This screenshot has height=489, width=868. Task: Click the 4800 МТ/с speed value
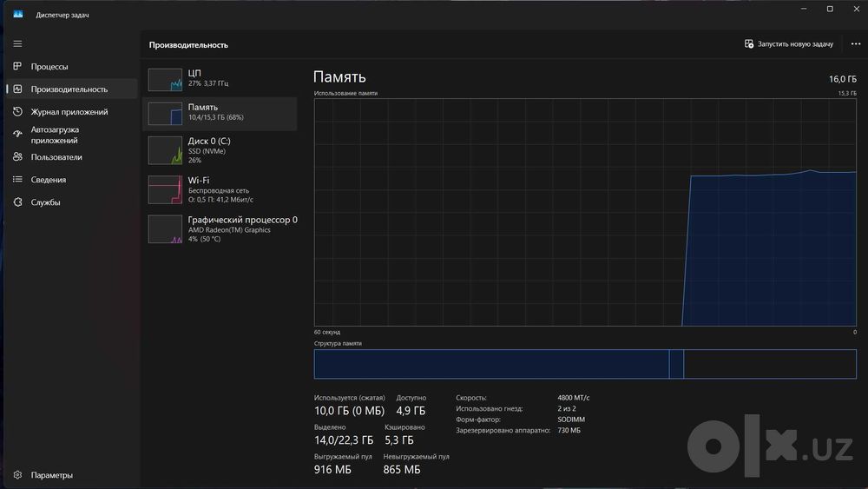(x=574, y=398)
